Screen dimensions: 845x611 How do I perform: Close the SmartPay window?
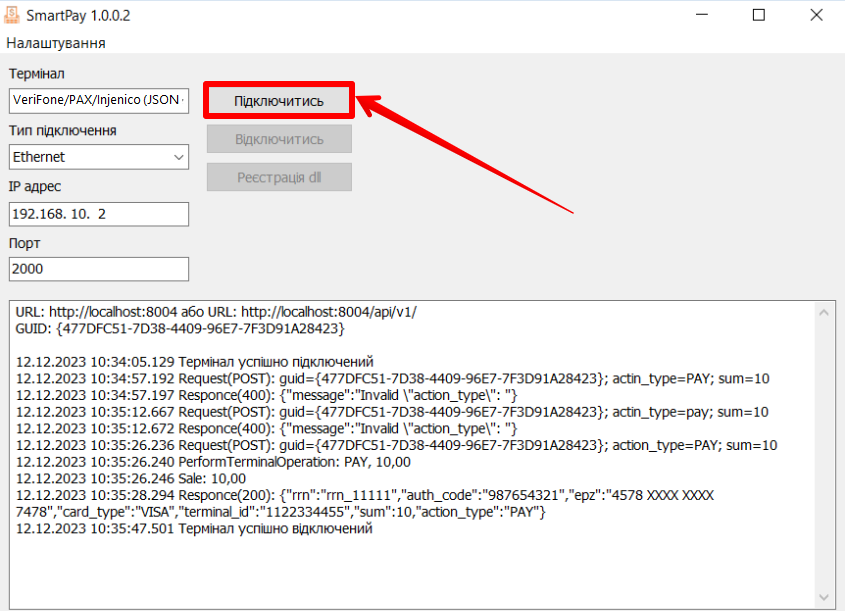(816, 15)
